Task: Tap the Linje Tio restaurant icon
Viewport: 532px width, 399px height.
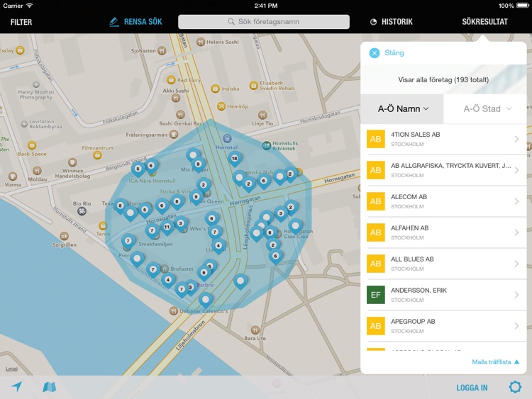Action: click(x=262, y=115)
